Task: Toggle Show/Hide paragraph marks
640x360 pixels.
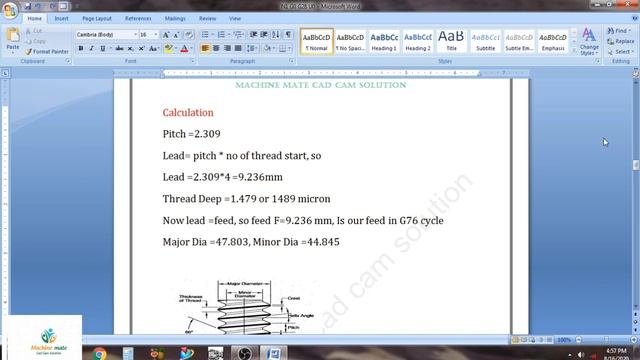Action: point(288,35)
